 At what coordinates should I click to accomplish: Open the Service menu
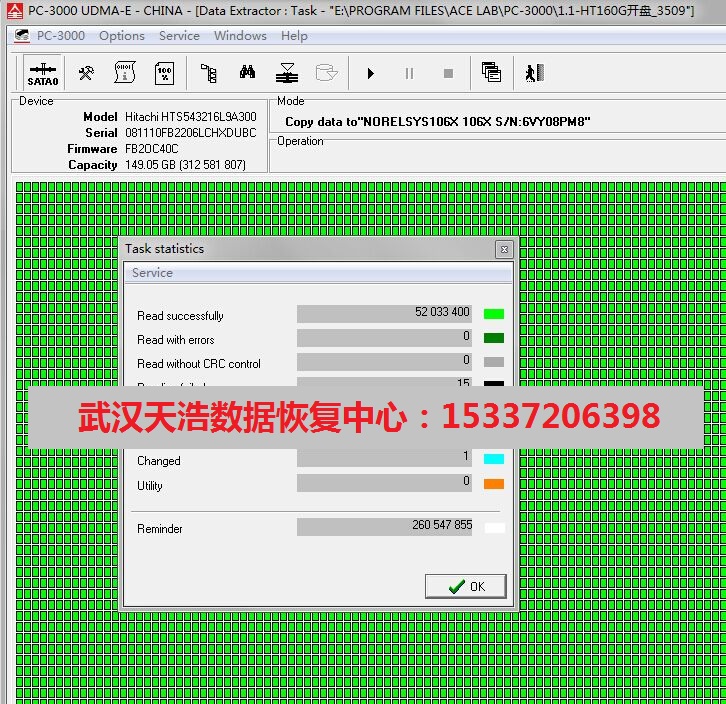pyautogui.click(x=179, y=36)
